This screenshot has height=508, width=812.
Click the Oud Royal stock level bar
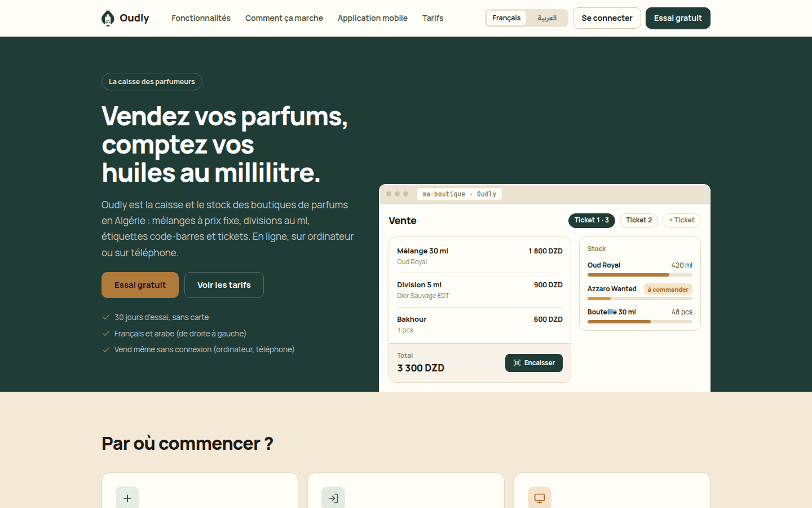click(640, 275)
